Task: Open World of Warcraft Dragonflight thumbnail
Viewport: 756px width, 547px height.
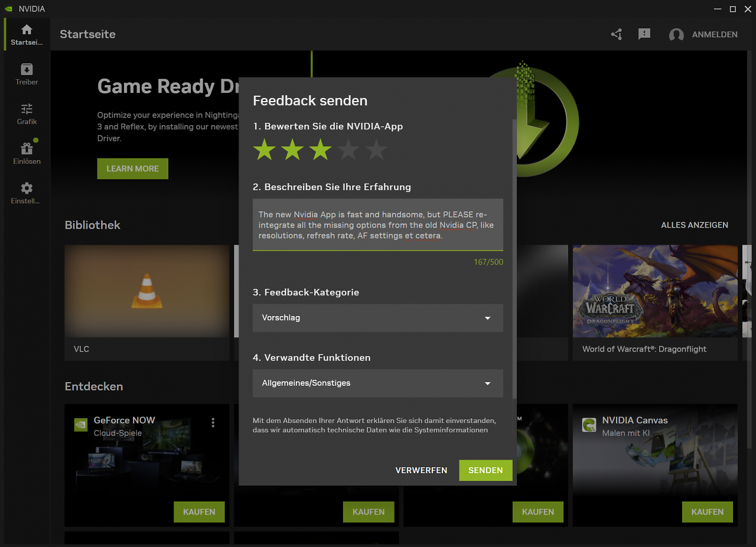Action: coord(655,291)
